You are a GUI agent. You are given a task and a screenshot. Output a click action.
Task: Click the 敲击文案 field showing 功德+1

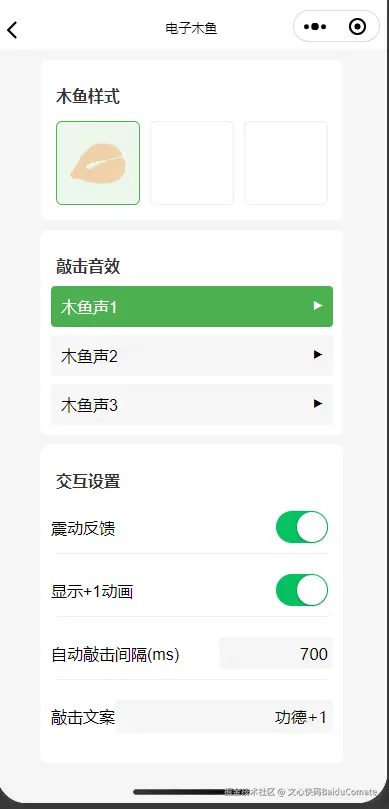pos(224,717)
